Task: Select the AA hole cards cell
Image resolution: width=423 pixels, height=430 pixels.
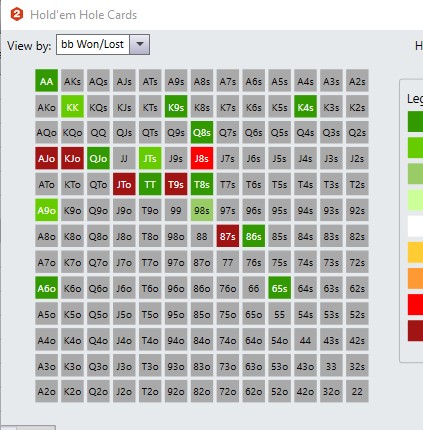Action: pos(46,81)
